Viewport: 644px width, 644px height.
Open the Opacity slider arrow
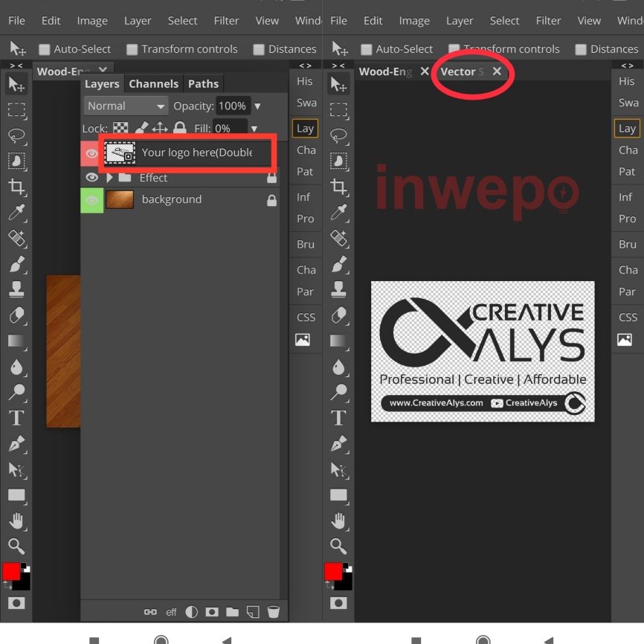point(257,106)
